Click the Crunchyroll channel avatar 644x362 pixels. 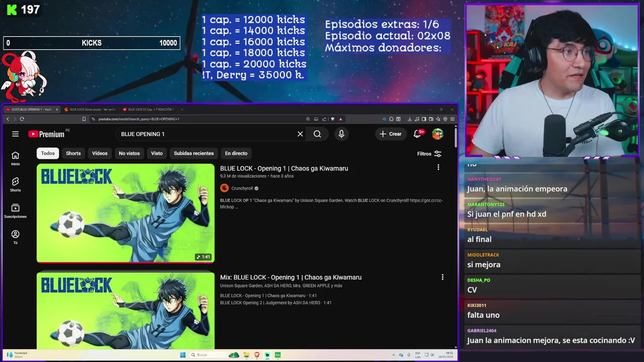[224, 188]
